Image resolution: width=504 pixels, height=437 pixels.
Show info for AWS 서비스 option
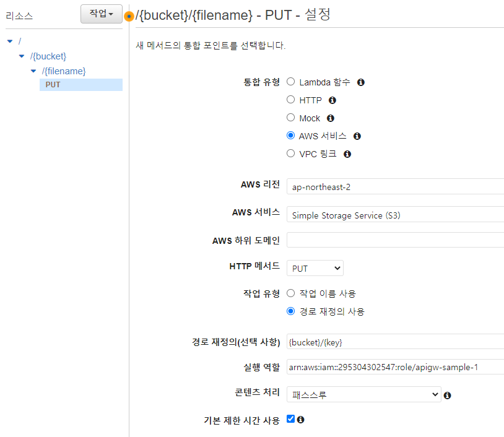[357, 137]
